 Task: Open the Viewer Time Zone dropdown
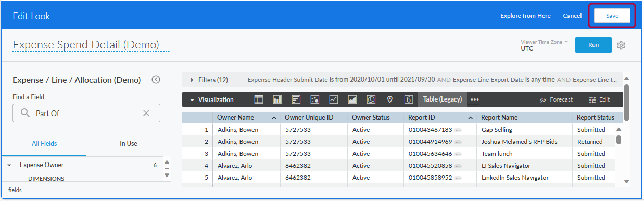pos(545,45)
